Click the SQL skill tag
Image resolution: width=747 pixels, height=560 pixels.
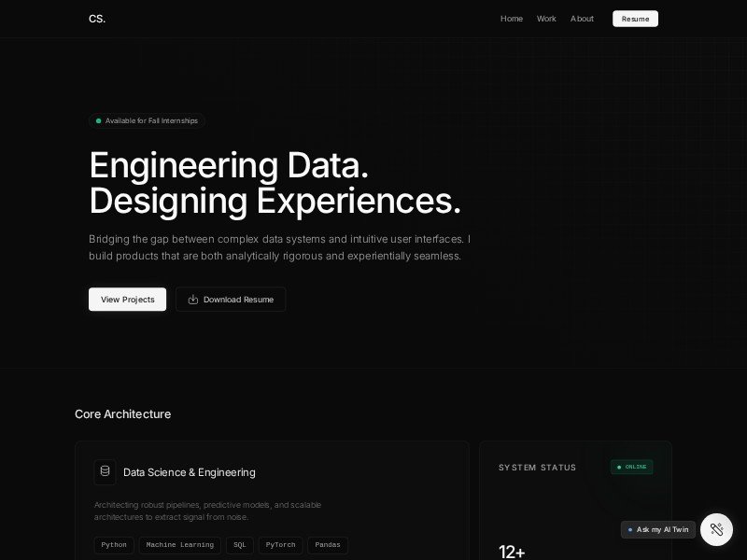(x=240, y=545)
